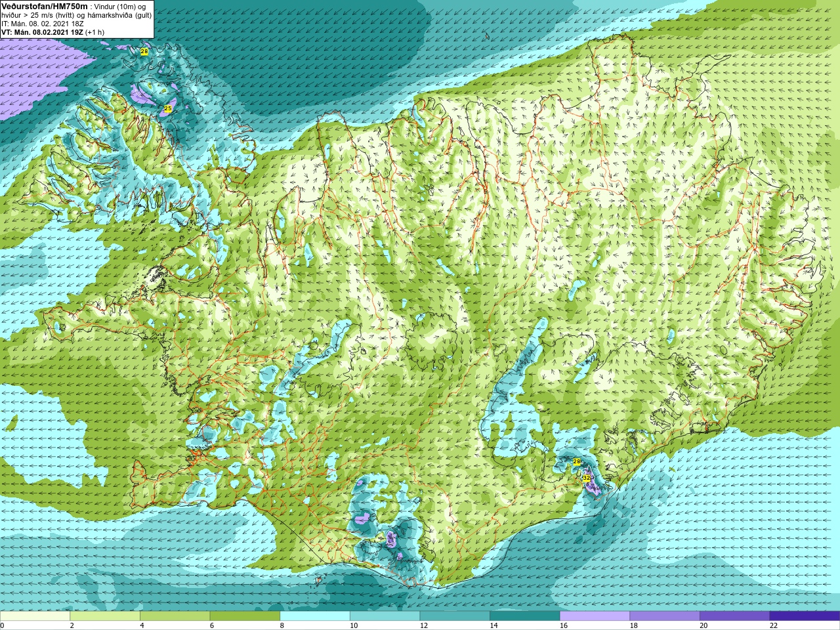The image size is (840, 630).
Task: Click the legend scale number 0
Action: tap(2, 625)
